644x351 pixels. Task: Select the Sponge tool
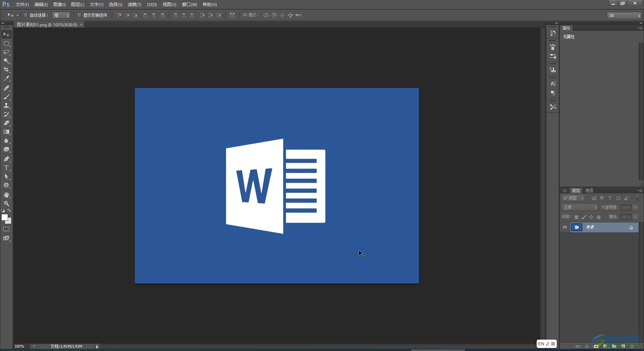coord(6,149)
